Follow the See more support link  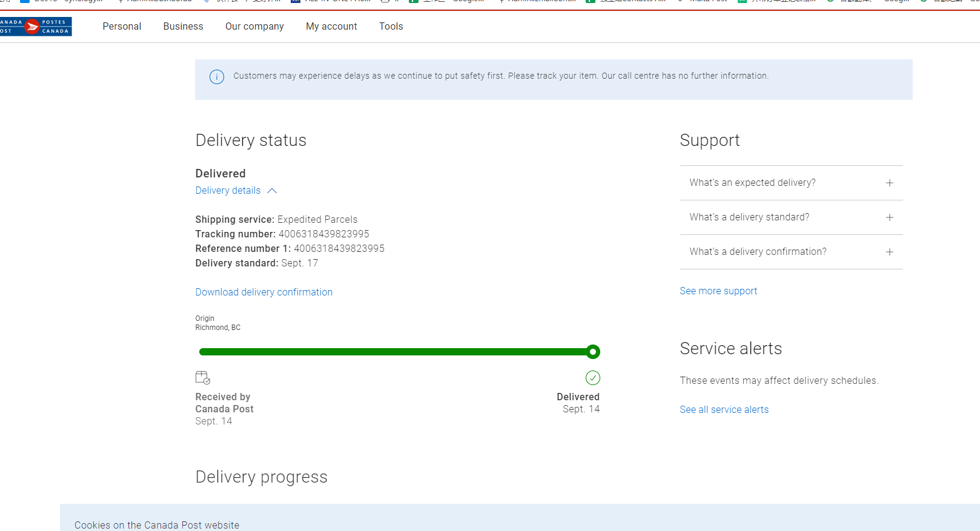pyautogui.click(x=718, y=291)
